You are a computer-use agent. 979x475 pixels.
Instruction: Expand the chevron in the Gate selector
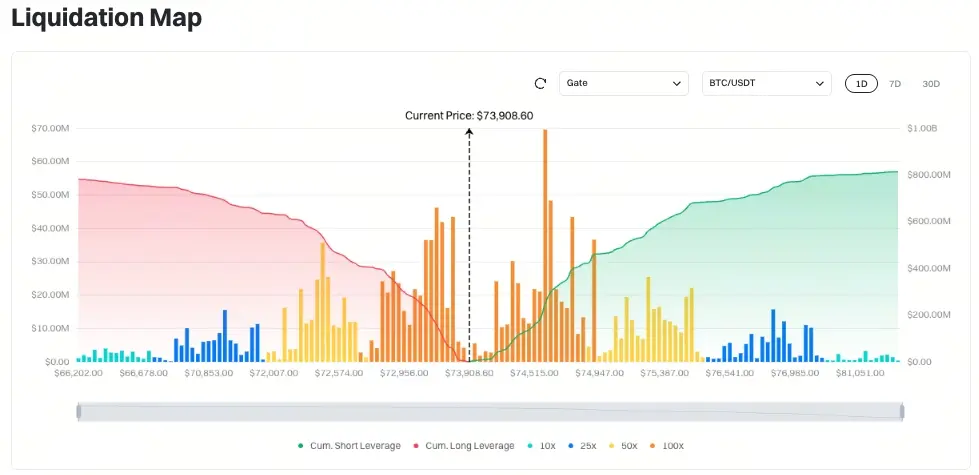(676, 84)
